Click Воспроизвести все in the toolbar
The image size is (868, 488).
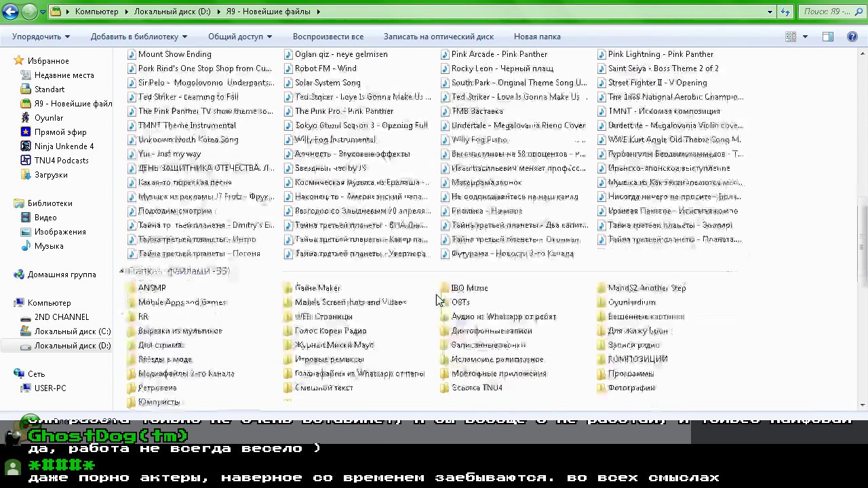pyautogui.click(x=328, y=37)
